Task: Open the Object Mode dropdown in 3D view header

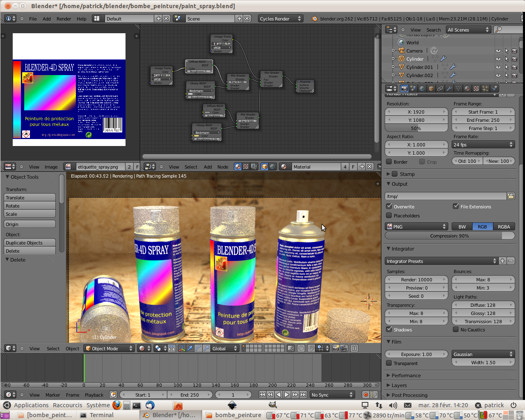Action: 109,348
